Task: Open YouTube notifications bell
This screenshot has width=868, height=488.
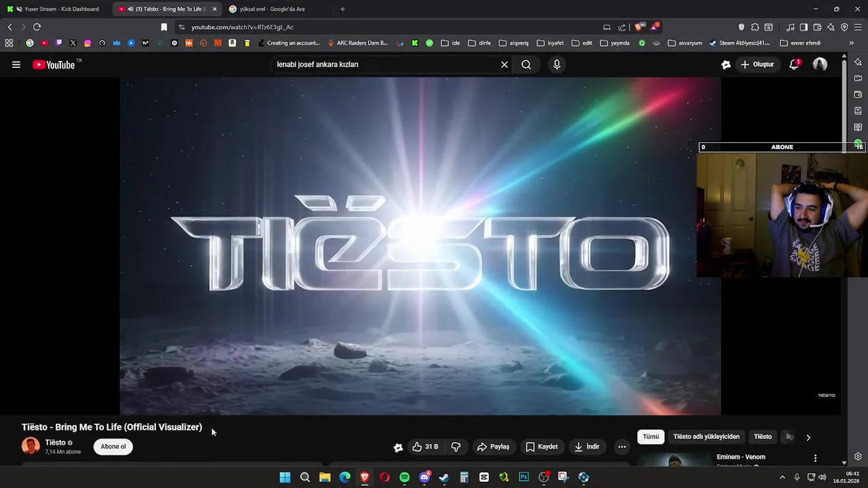Action: (x=794, y=64)
